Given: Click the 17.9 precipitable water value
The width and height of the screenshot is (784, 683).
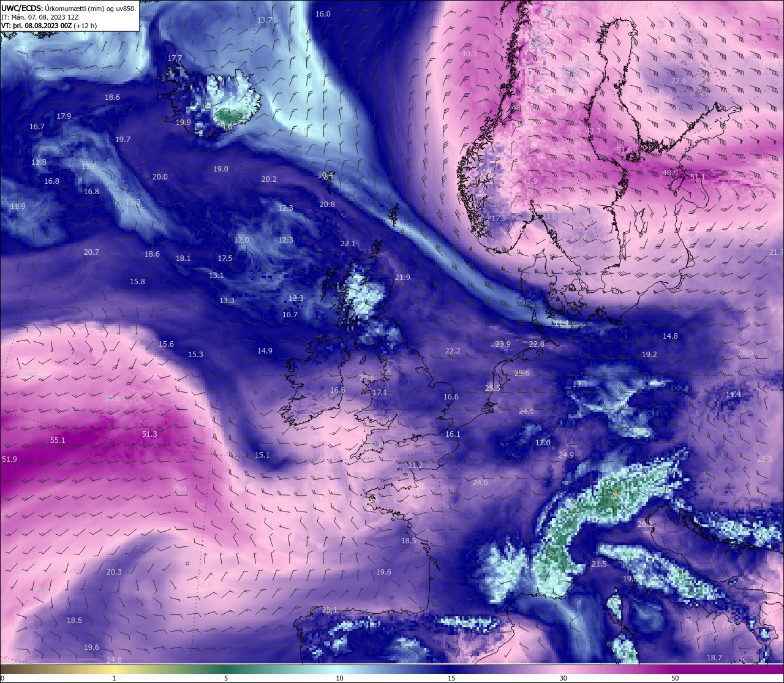Looking at the screenshot, I should pos(64,116).
